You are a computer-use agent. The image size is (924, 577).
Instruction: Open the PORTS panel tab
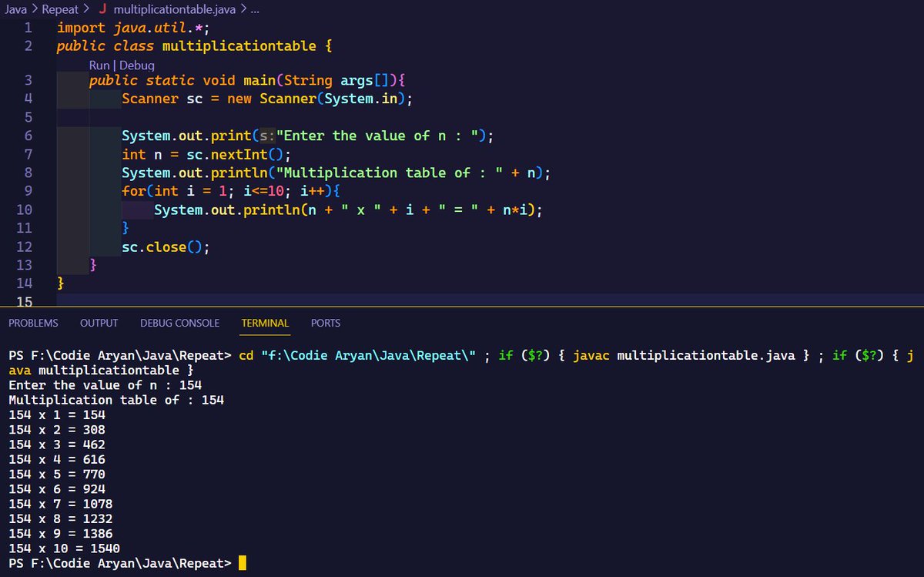pos(326,323)
